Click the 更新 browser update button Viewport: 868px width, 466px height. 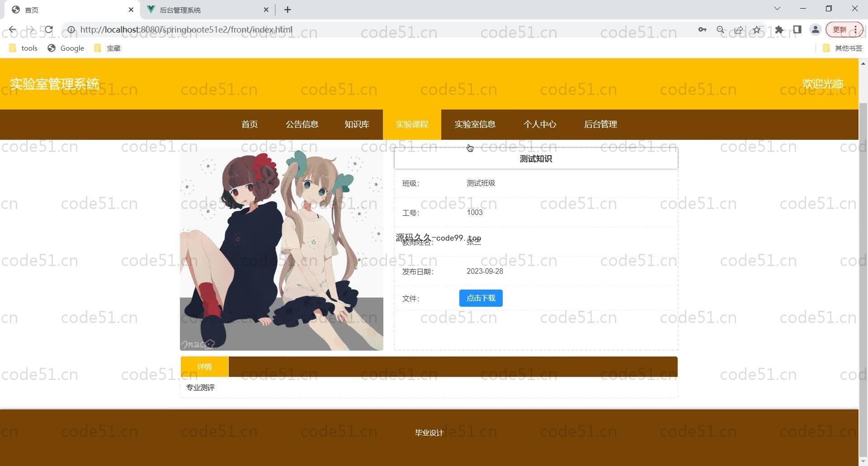(x=844, y=30)
